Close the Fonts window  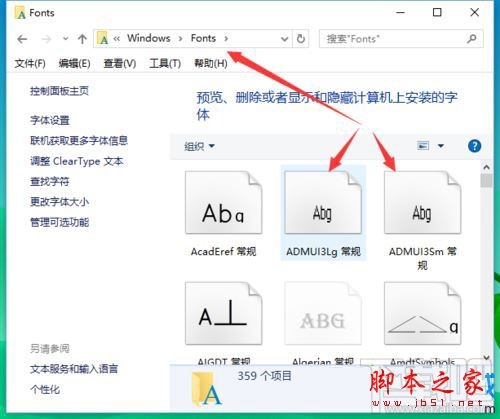click(x=474, y=13)
